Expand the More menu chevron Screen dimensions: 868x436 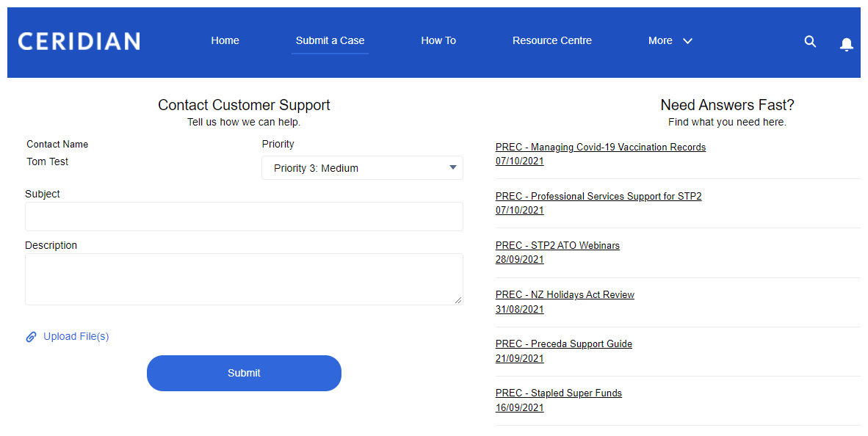687,41
